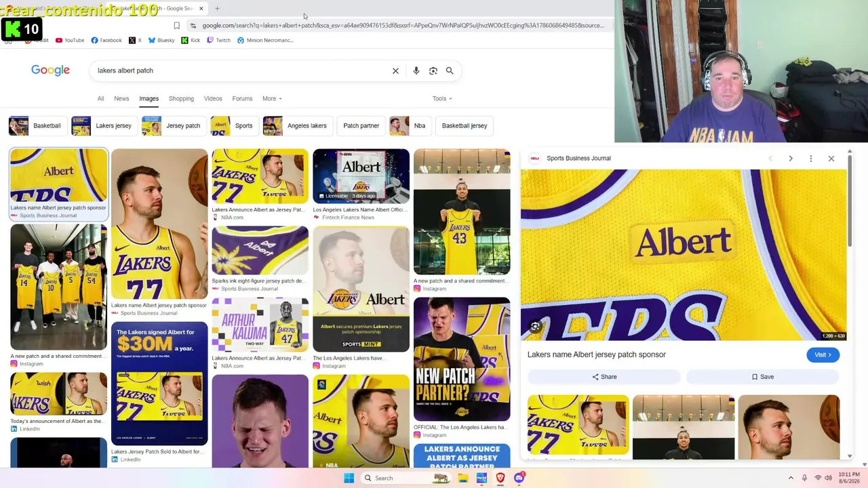Screen dimensions: 868x488
Task: Open the Sports Mint Lakers Albert thumbnail
Action: tap(361, 289)
